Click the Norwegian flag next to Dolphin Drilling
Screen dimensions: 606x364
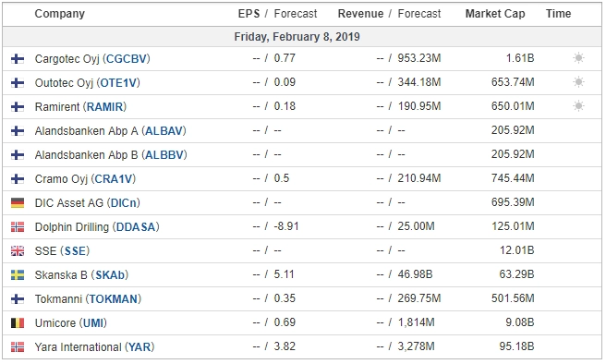18,227
